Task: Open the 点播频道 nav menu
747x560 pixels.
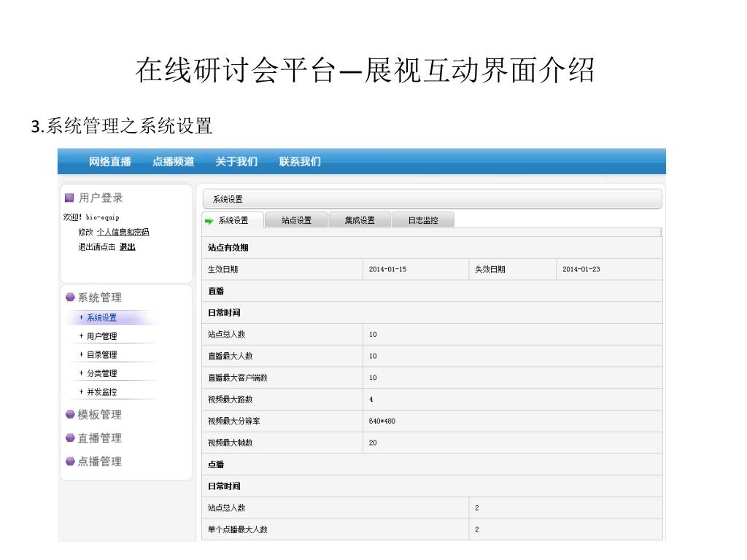Action: [x=173, y=161]
